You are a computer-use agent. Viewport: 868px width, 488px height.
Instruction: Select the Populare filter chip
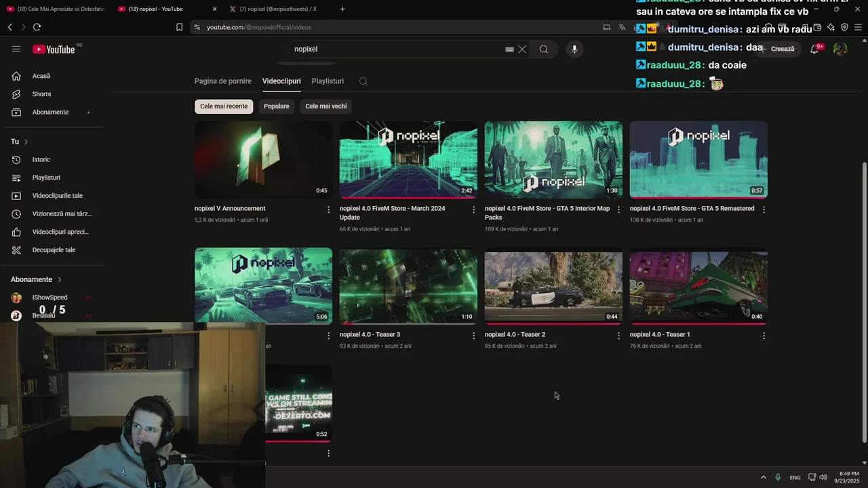277,106
